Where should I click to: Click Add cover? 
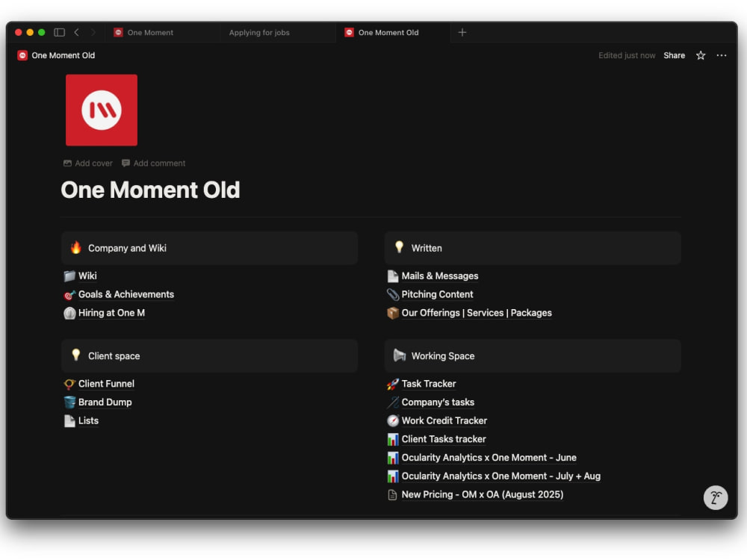(x=88, y=164)
